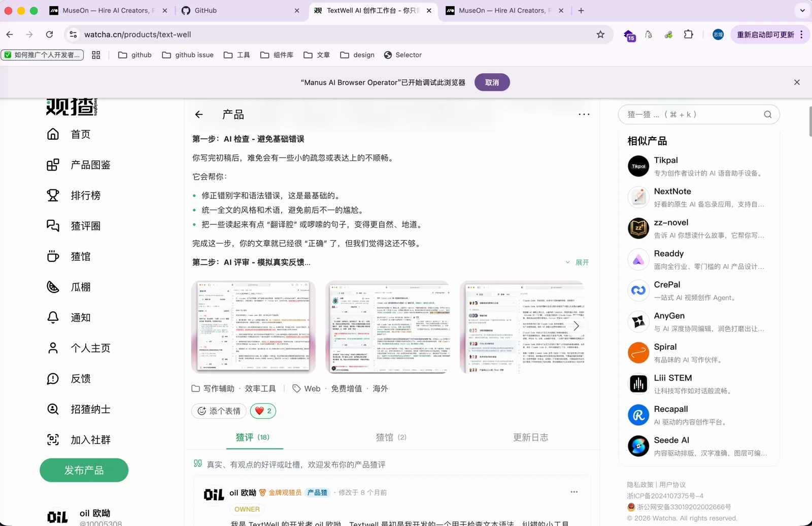Switch to first MuseOn browser tab
Screen dimensions: 812x526
tap(109, 10)
